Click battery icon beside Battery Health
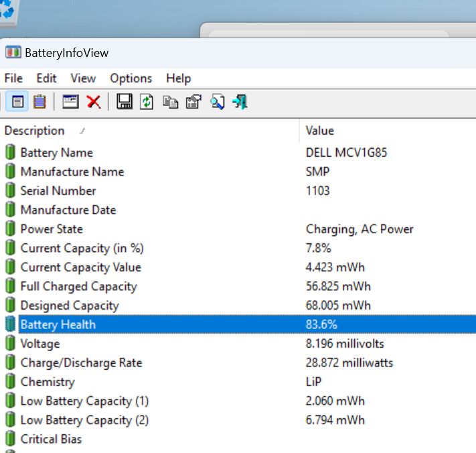Viewport: 476px width, 453px height. [x=10, y=324]
